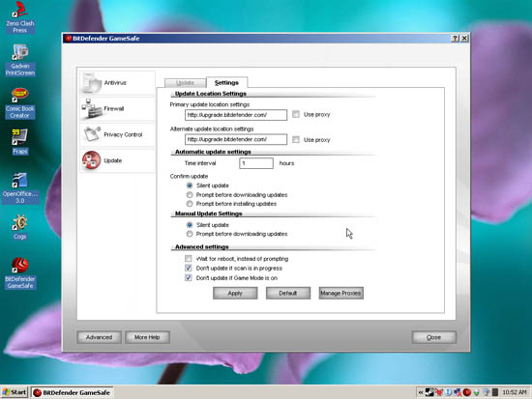Open Zeno Clash Press desktop shortcut
The height and width of the screenshot is (399, 532).
click(x=20, y=17)
